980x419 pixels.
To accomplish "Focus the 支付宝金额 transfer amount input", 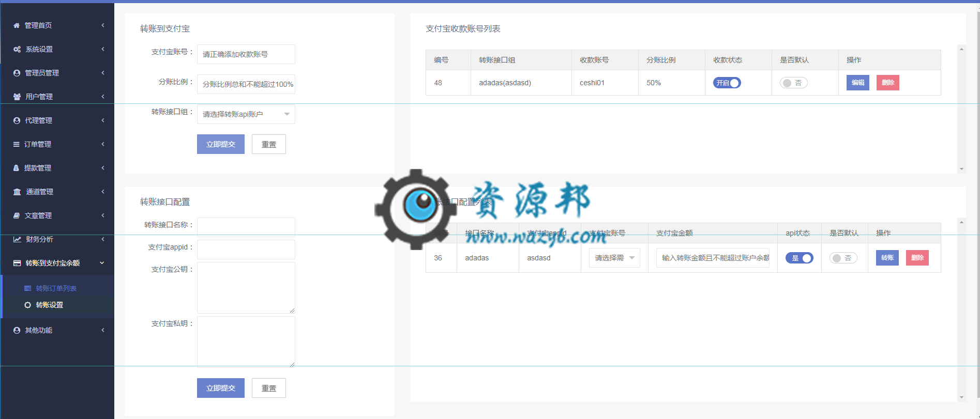I will click(713, 258).
